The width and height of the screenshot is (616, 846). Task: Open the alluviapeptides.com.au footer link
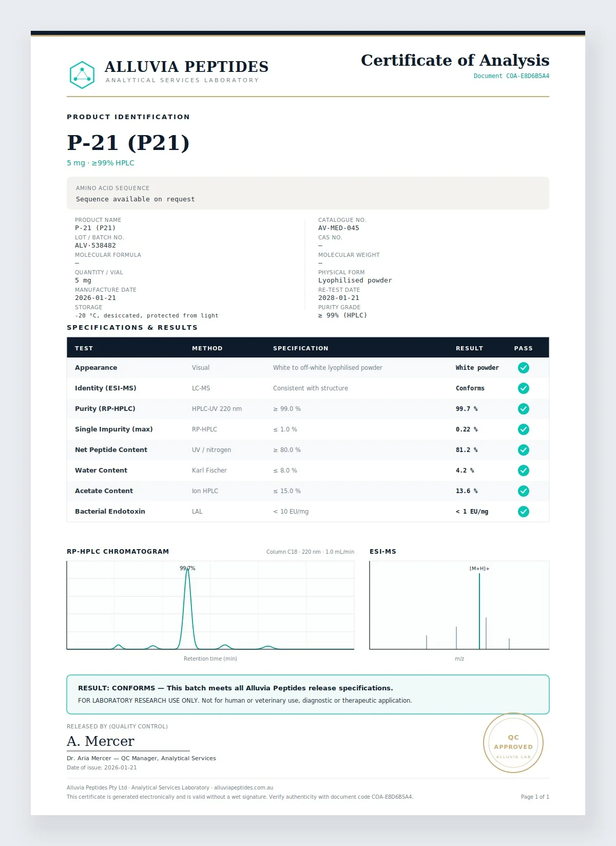243,787
